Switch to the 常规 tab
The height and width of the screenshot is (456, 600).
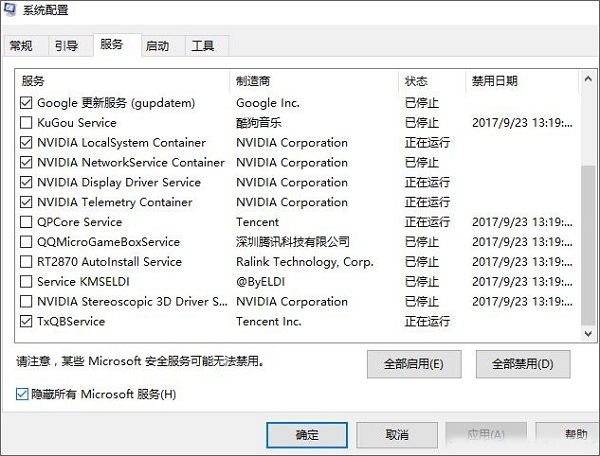pos(21,46)
